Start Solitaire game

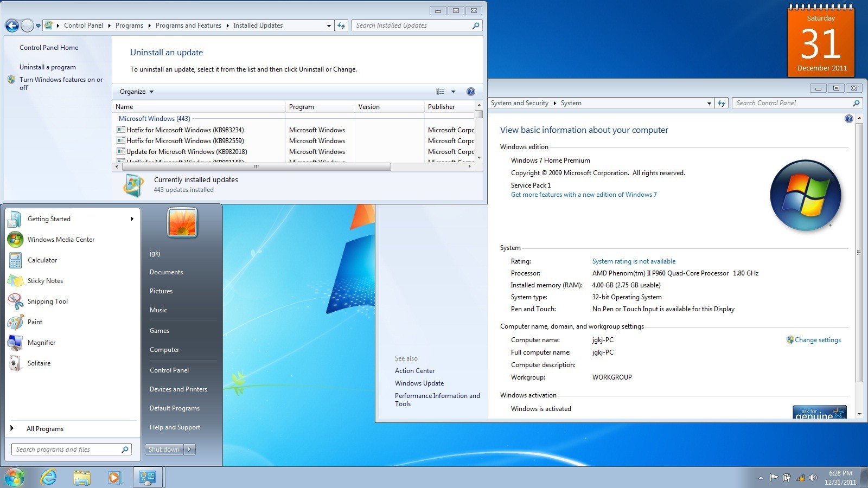[x=72, y=363]
